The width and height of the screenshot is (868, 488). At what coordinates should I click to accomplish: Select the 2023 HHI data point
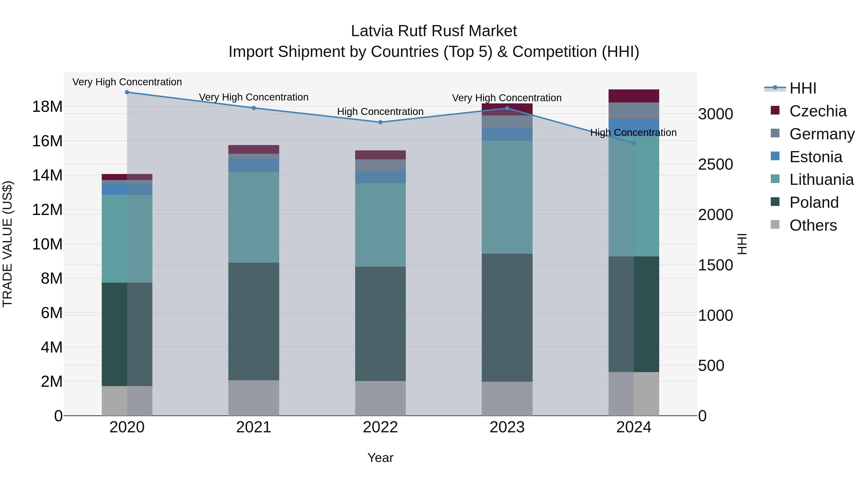point(507,108)
